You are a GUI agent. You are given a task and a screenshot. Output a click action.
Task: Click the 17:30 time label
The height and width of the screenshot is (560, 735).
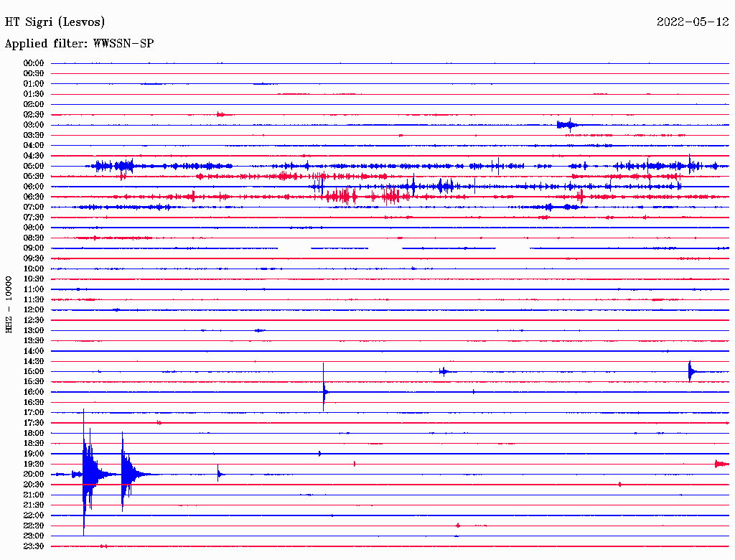[x=34, y=423]
